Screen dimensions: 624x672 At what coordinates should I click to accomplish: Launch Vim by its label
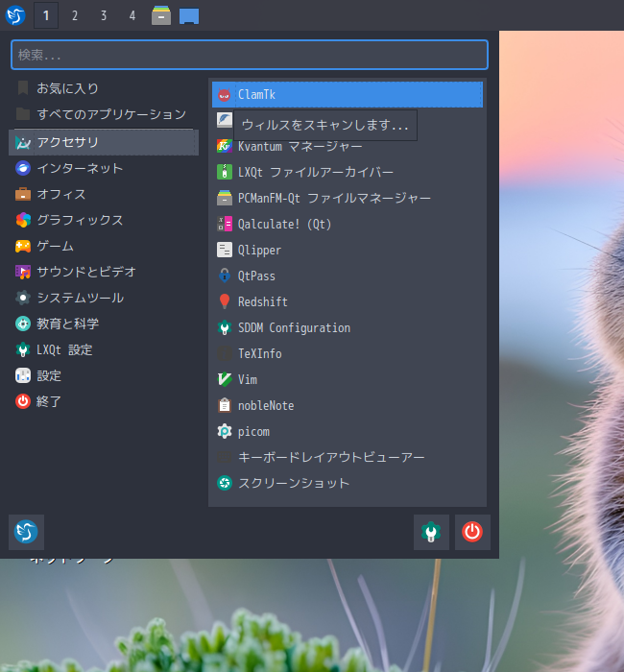click(x=248, y=379)
